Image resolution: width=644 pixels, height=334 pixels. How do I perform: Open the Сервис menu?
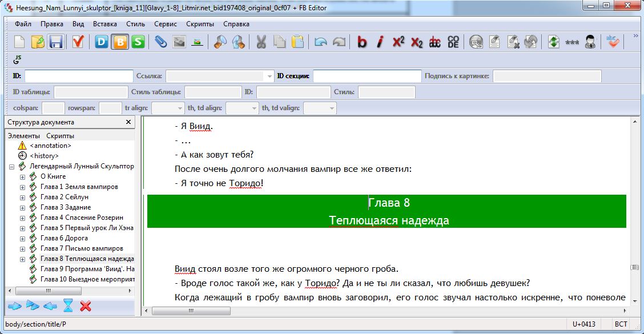point(165,24)
